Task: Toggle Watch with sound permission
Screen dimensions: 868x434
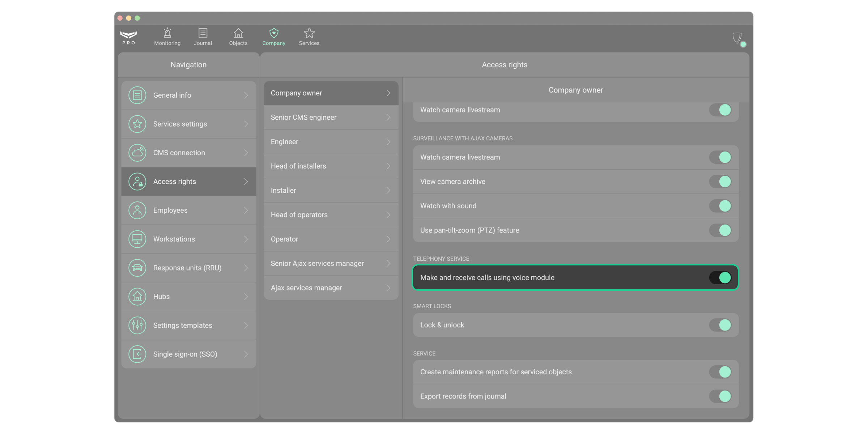Action: click(x=720, y=206)
